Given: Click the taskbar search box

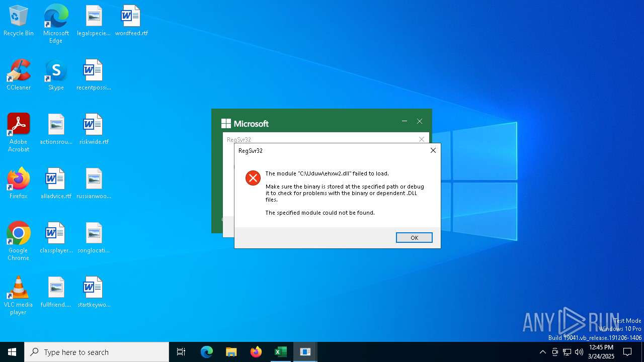Looking at the screenshot, I should click(x=97, y=352).
